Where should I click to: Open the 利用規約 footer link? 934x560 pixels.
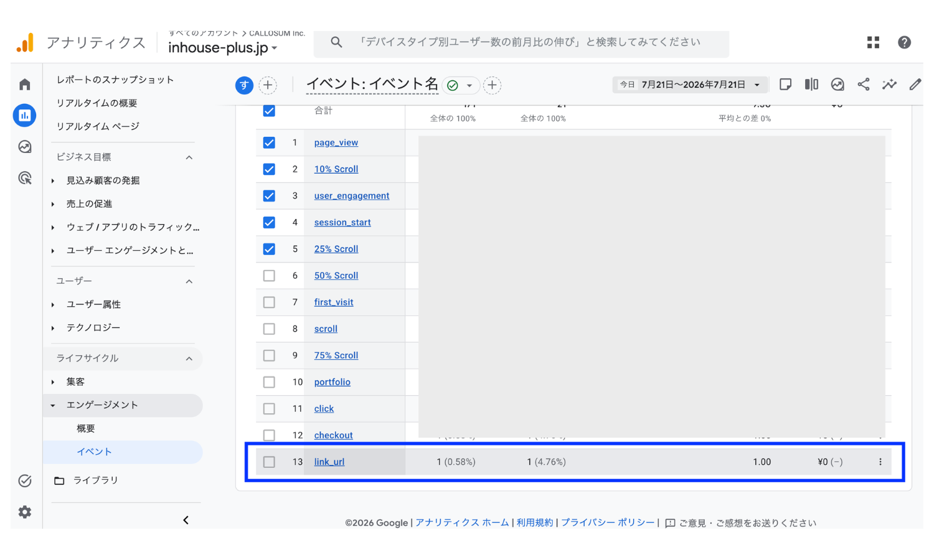click(535, 523)
